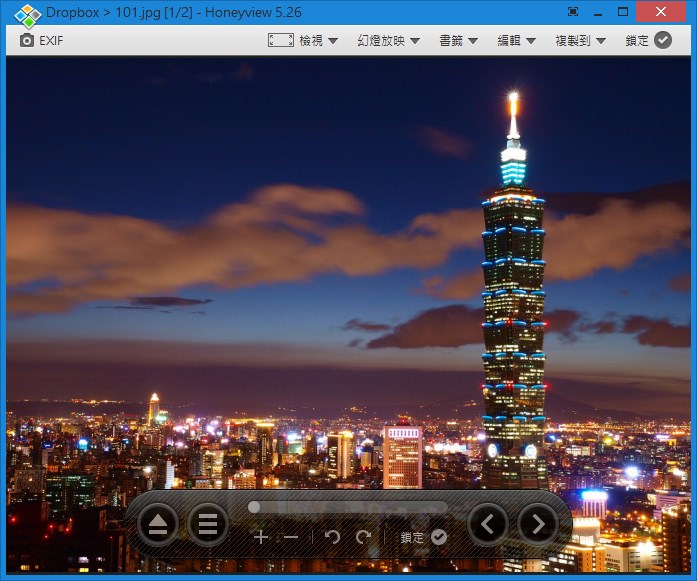Click the 鎖定 label in the top toolbar
Image resolution: width=697 pixels, height=581 pixels.
tap(637, 40)
